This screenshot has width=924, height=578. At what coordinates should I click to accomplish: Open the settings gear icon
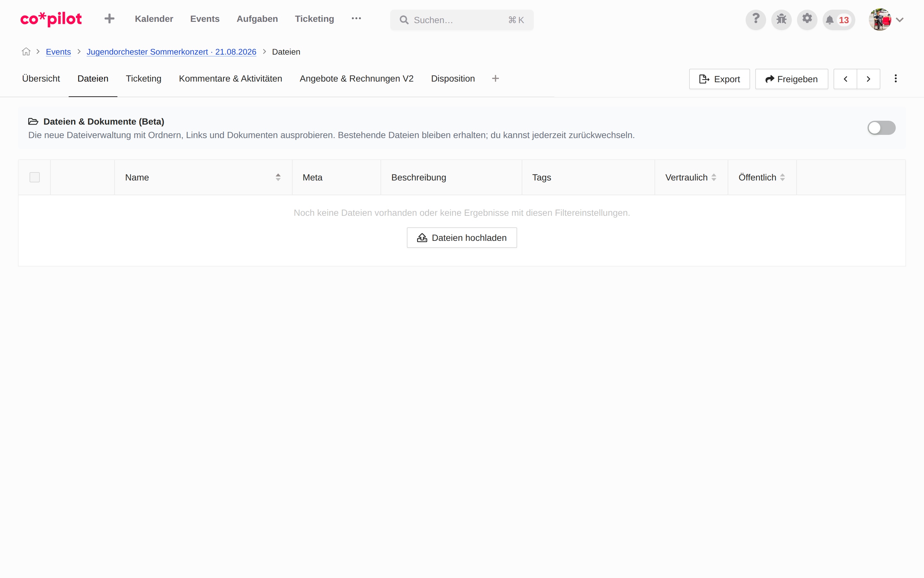point(807,20)
